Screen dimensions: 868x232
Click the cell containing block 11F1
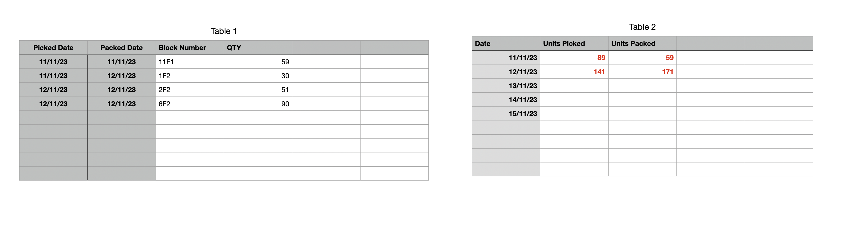[x=190, y=62]
